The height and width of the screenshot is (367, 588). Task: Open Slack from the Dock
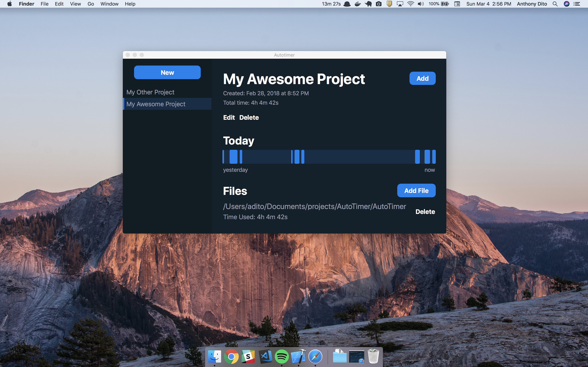248,356
